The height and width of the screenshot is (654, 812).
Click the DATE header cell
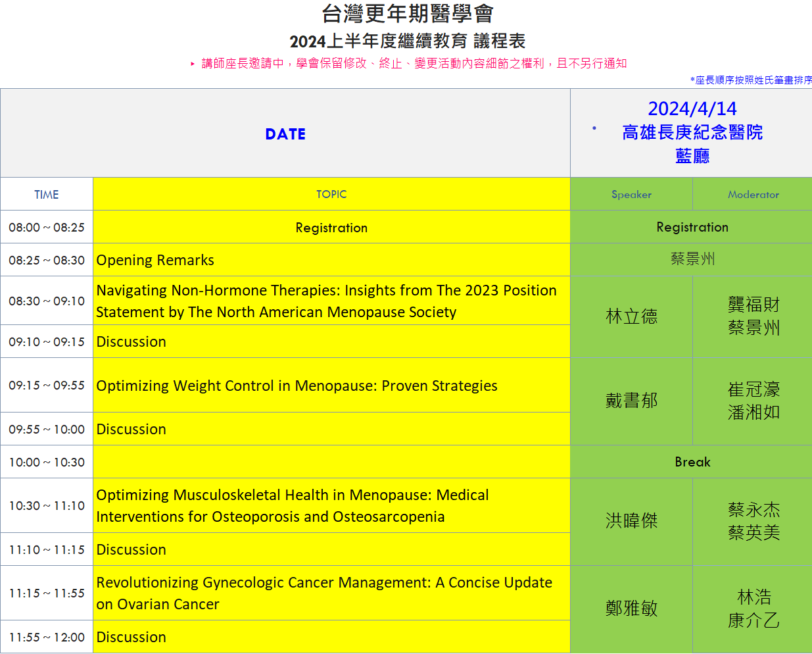pos(285,134)
